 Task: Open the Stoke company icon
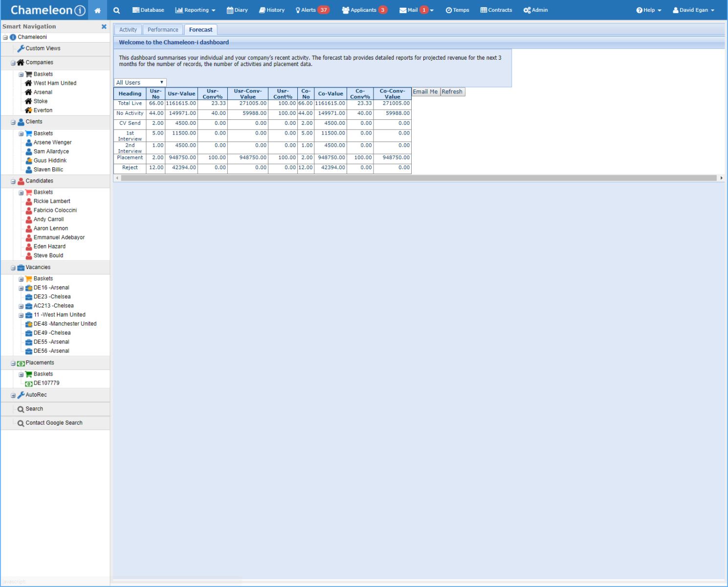point(28,101)
